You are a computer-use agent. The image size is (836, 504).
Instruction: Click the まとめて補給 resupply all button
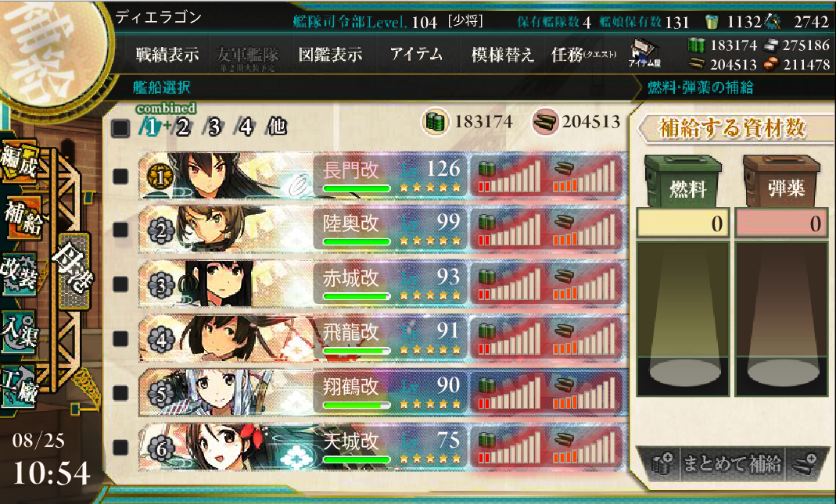(x=733, y=463)
